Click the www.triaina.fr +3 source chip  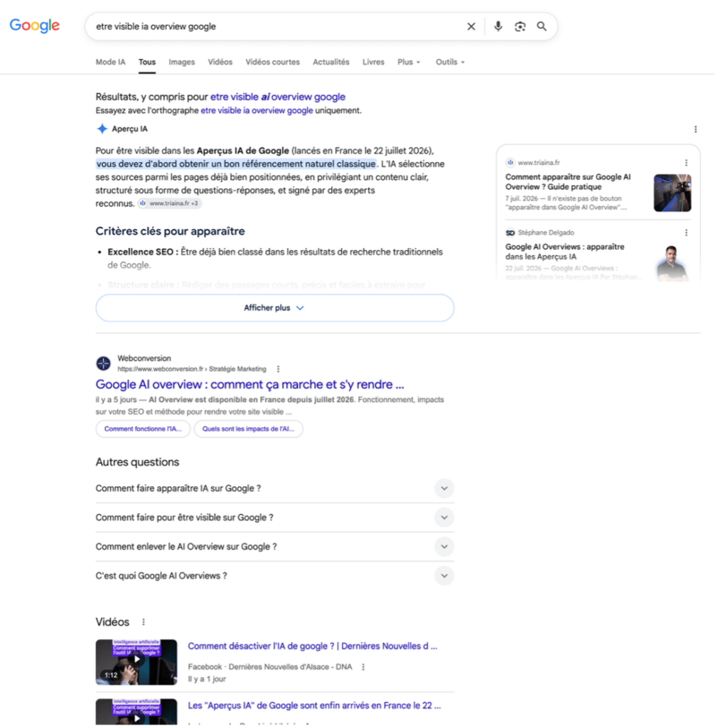tap(171, 203)
